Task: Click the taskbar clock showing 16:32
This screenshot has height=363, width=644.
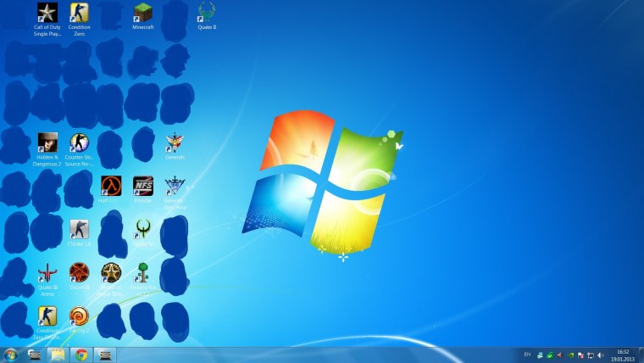Action: point(623,355)
